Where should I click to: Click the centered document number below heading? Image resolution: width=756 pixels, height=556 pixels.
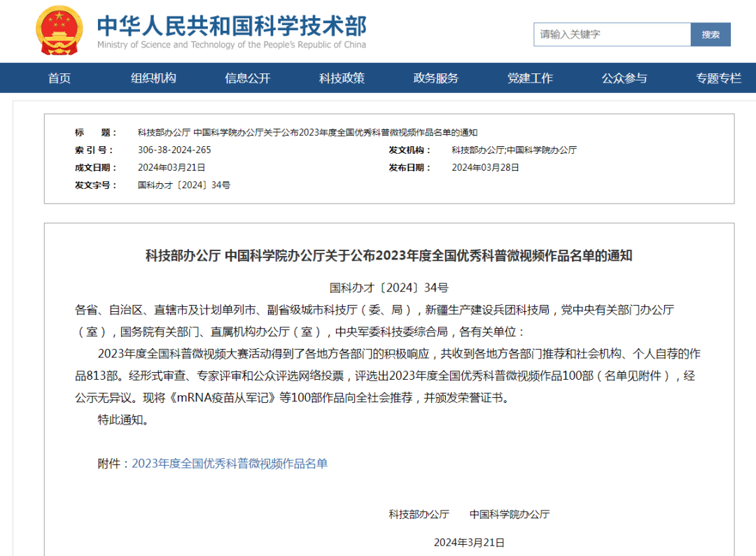click(389, 287)
